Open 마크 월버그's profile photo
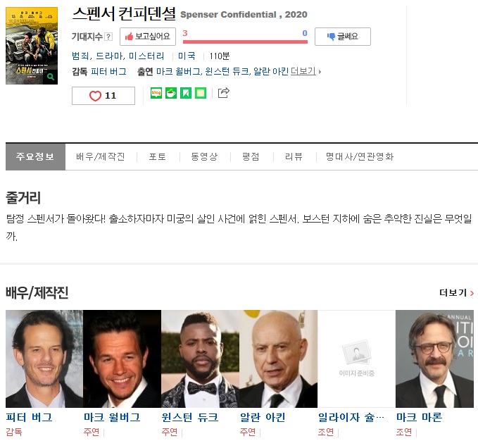The height and width of the screenshot is (448, 478). [x=122, y=359]
